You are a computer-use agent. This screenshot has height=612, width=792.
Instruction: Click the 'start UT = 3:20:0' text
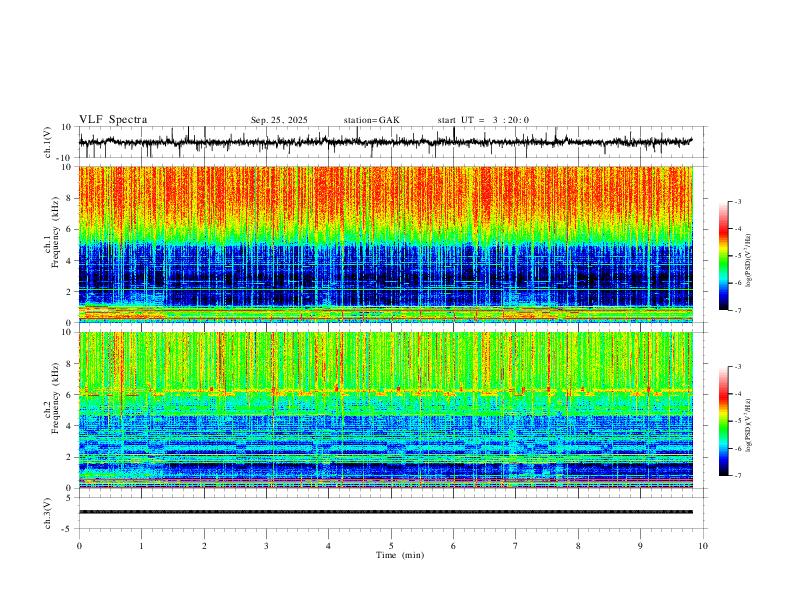(483, 120)
